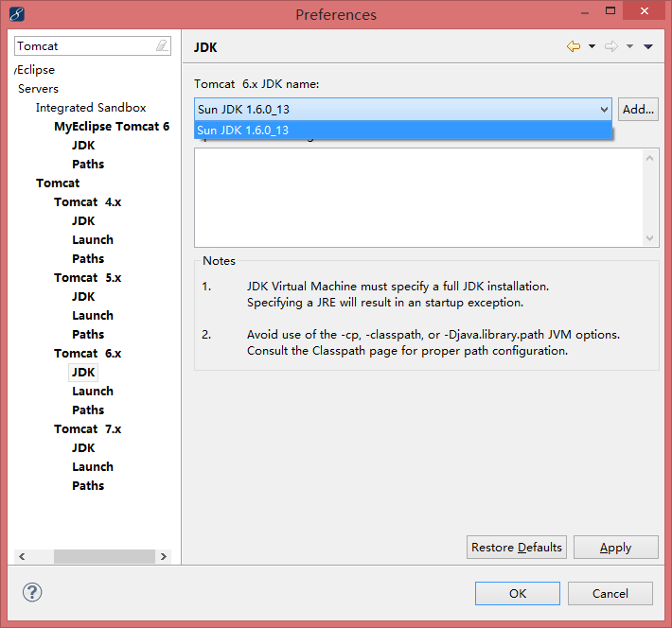Viewport: 672px width, 628px height.
Task: Open the Tomcat 6.x JDK name combo box
Action: pos(403,109)
